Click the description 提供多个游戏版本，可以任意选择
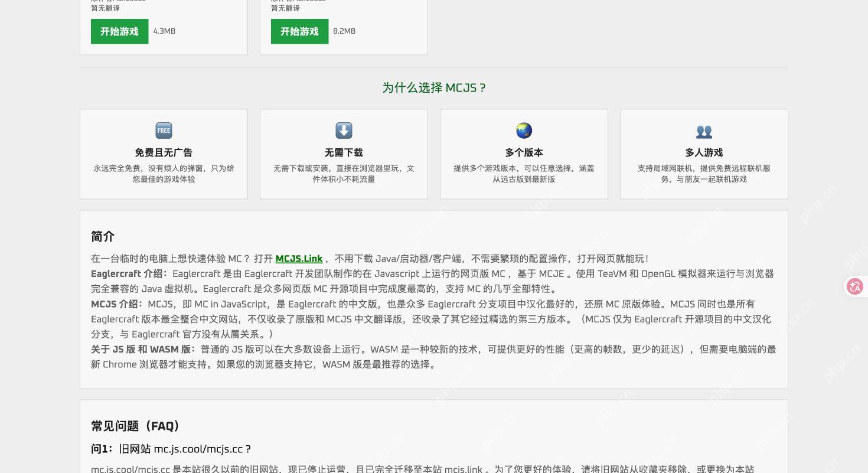This screenshot has width=868, height=473. tap(524, 174)
